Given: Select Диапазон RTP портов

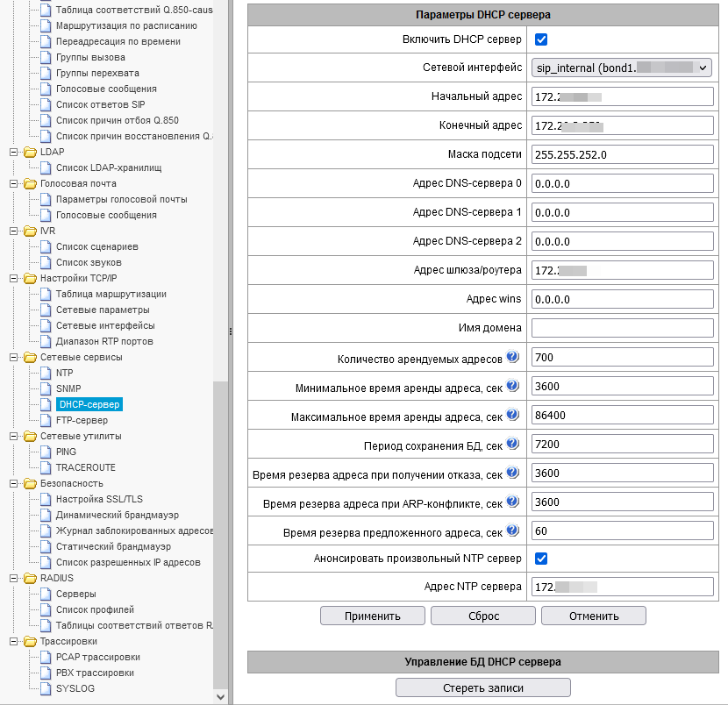Looking at the screenshot, I should click(x=104, y=341).
